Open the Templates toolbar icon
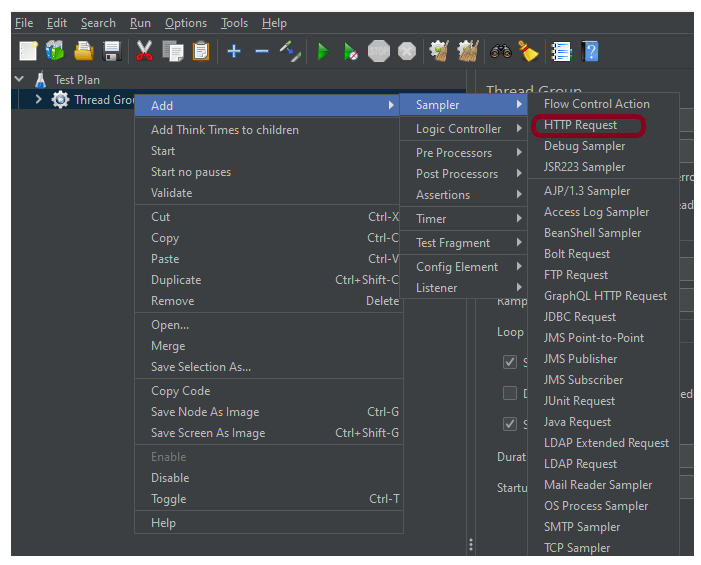The width and height of the screenshot is (701, 565). tap(55, 51)
